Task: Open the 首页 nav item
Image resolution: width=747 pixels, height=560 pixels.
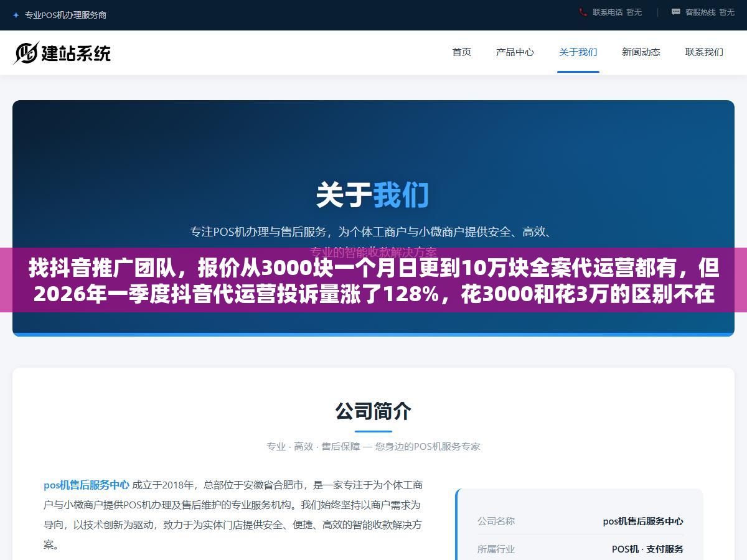Action: pyautogui.click(x=462, y=52)
